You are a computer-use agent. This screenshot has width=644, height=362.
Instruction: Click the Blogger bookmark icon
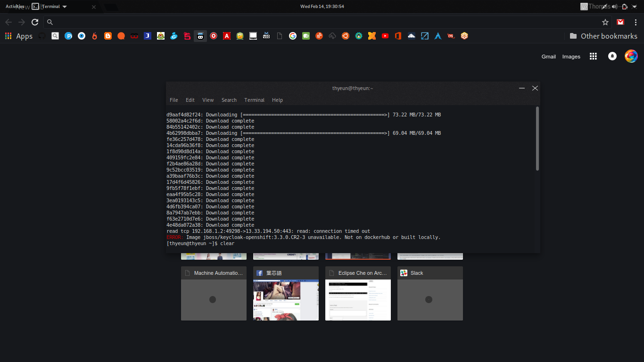[x=107, y=36]
